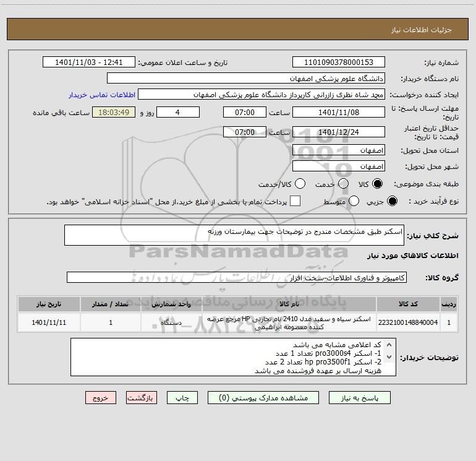Screen dimensions: 476x461
Task: Click the need date cell 1401/11/11
Action: 49,322
